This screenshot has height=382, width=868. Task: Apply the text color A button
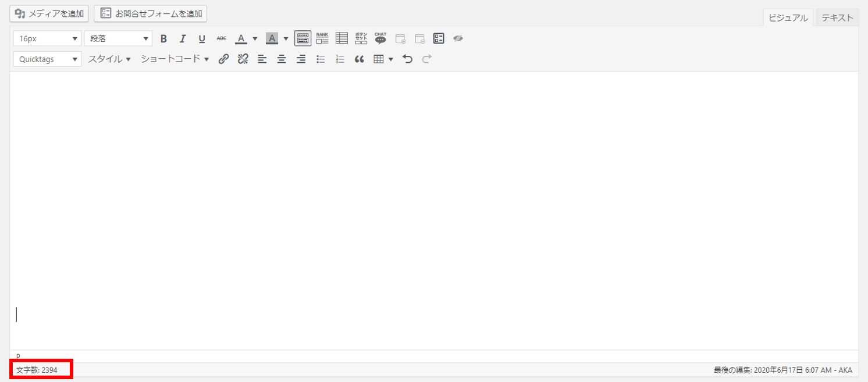241,39
